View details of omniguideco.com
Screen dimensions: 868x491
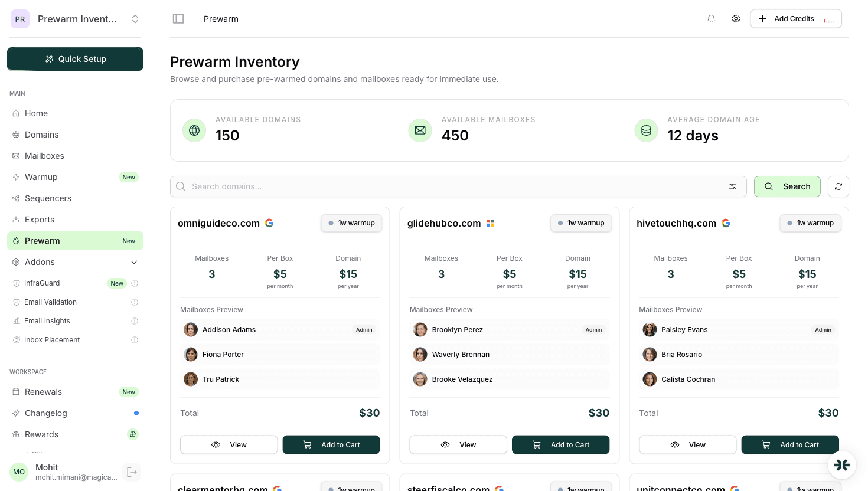229,444
